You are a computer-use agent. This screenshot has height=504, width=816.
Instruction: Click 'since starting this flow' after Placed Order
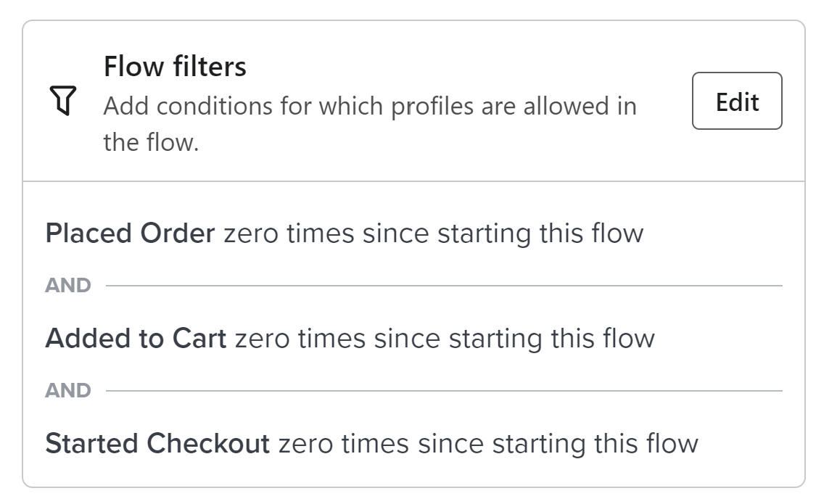point(503,234)
